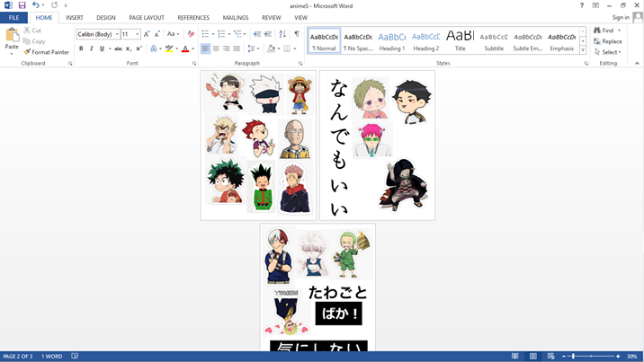Switch to the INSERT tab
Screen dimensions: 644x362
(x=75, y=18)
